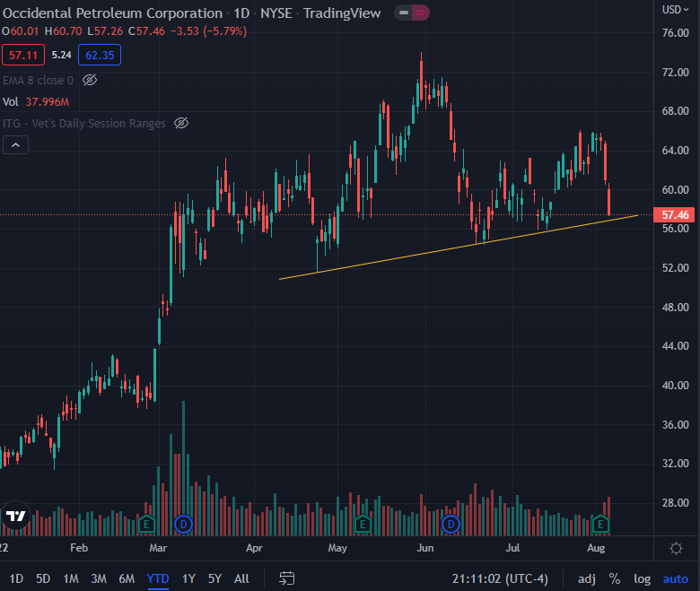Click the Occidental Petroleum Corporation symbol title
The height and width of the screenshot is (591, 700).
tap(112, 13)
